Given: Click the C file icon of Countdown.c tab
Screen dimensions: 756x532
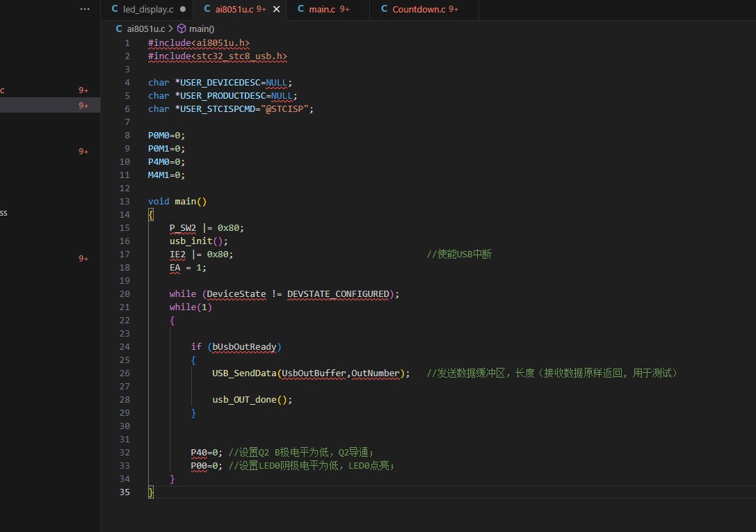Looking at the screenshot, I should coord(385,9).
